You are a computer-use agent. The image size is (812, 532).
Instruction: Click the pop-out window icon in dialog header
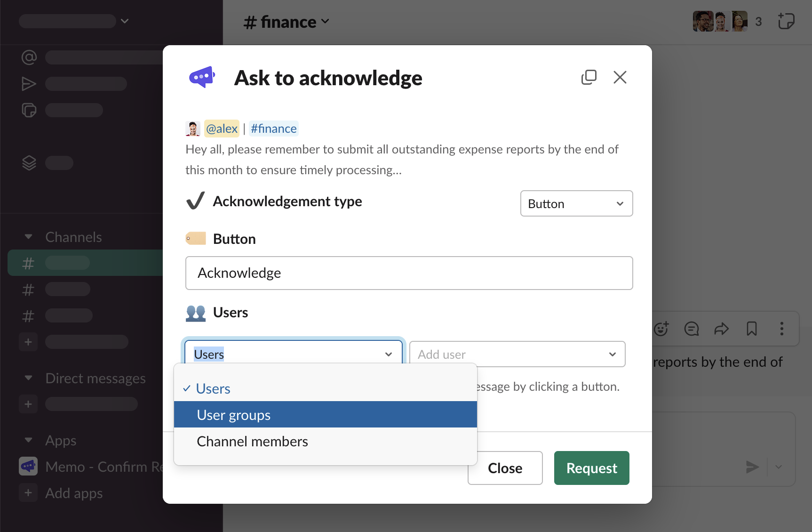tap(589, 77)
